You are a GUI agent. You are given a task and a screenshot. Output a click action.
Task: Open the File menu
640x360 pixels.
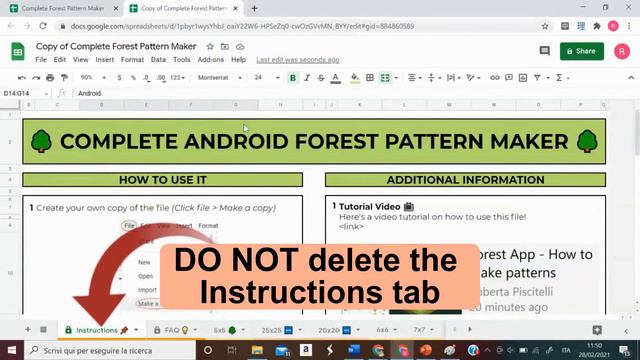point(41,60)
